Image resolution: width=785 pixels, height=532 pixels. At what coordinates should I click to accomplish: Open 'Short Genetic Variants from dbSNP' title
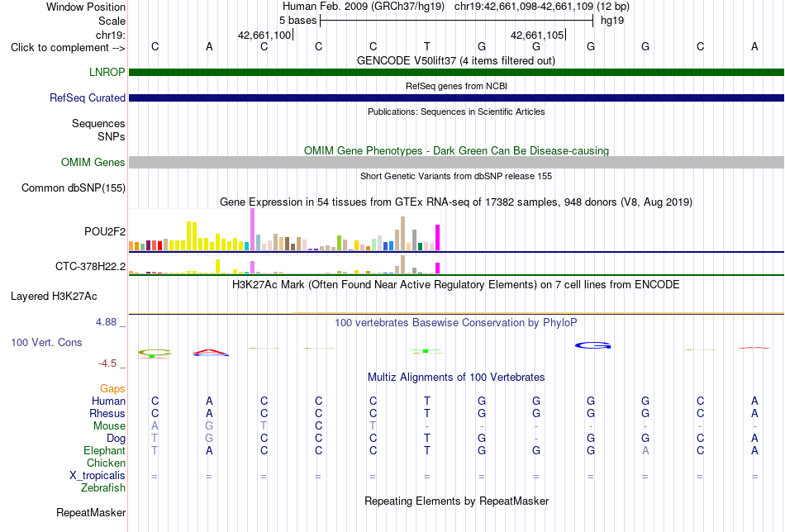[x=456, y=176]
